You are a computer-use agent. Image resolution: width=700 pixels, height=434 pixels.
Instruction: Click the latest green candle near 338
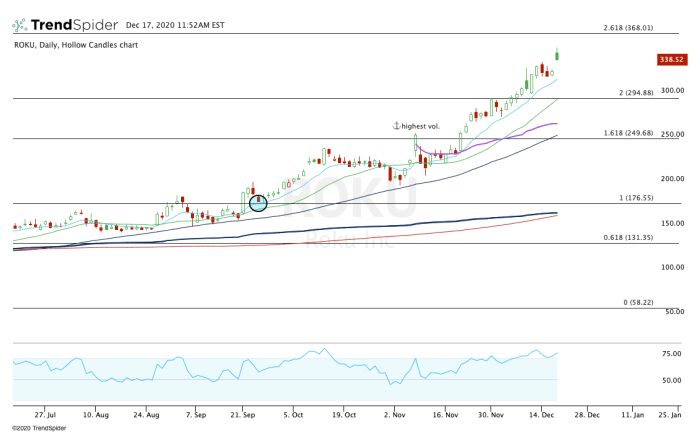click(557, 55)
